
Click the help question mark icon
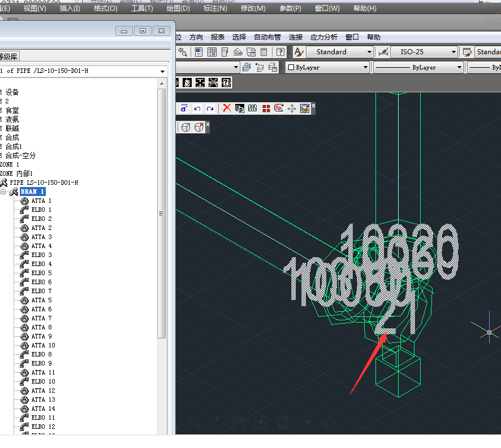pos(280,52)
